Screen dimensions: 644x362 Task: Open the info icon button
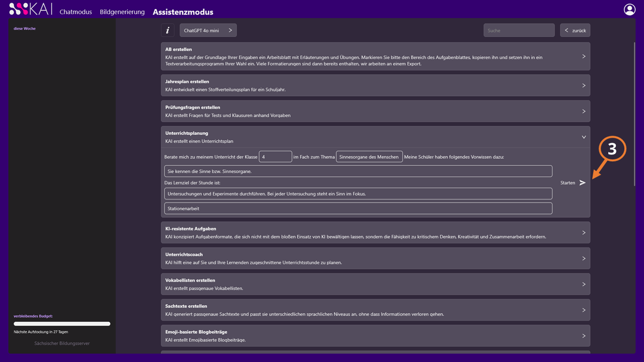pos(168,30)
